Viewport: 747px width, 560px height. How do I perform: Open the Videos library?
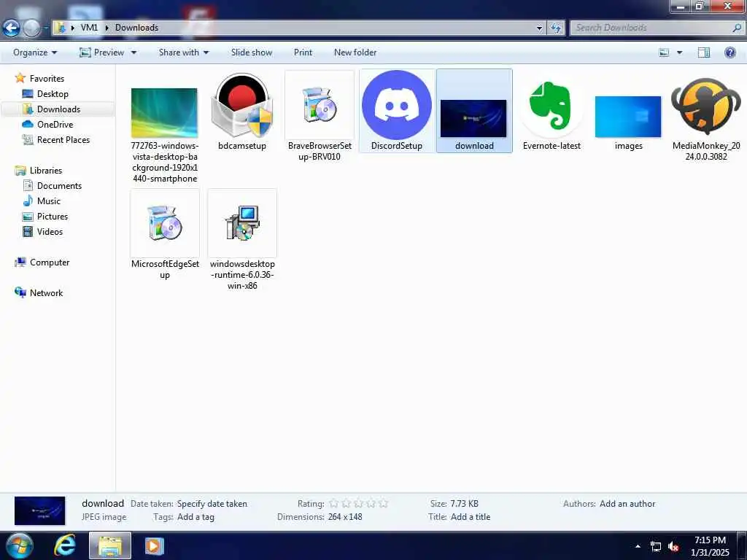pyautogui.click(x=43, y=231)
